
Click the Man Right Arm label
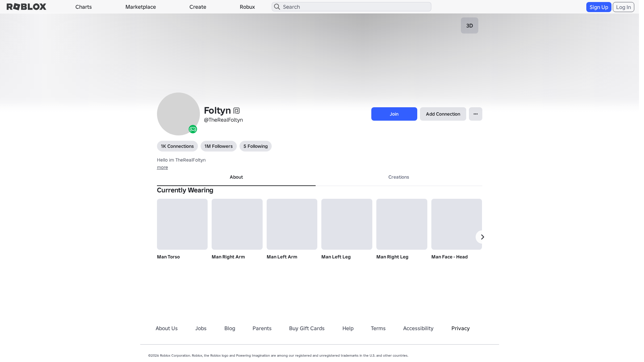click(228, 257)
